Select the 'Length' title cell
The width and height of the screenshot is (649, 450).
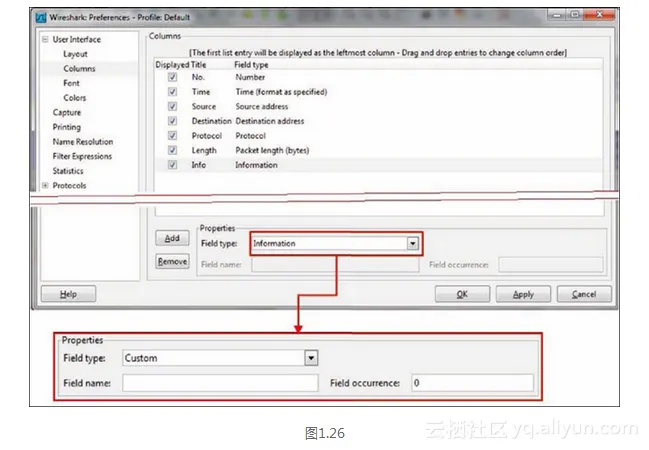(204, 150)
